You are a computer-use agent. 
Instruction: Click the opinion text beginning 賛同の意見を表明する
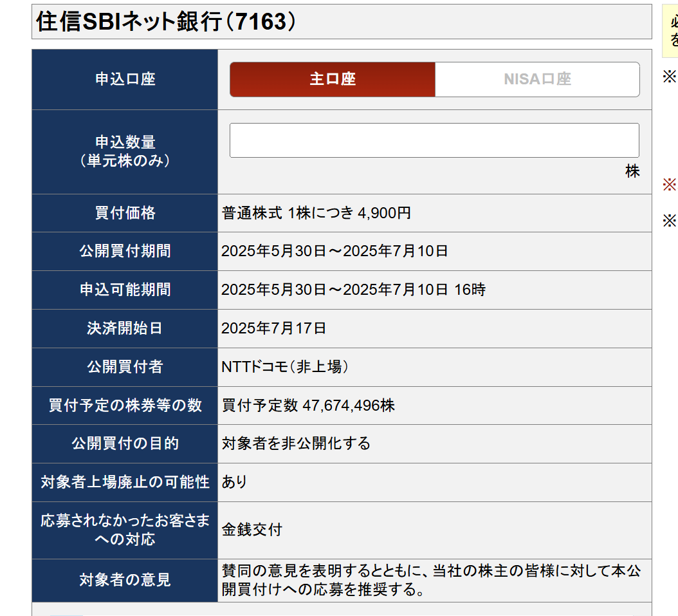[431, 580]
